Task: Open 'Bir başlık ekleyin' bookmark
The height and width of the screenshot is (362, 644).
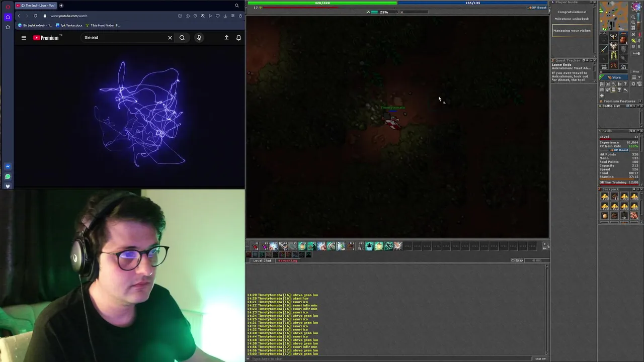Action: (35, 25)
